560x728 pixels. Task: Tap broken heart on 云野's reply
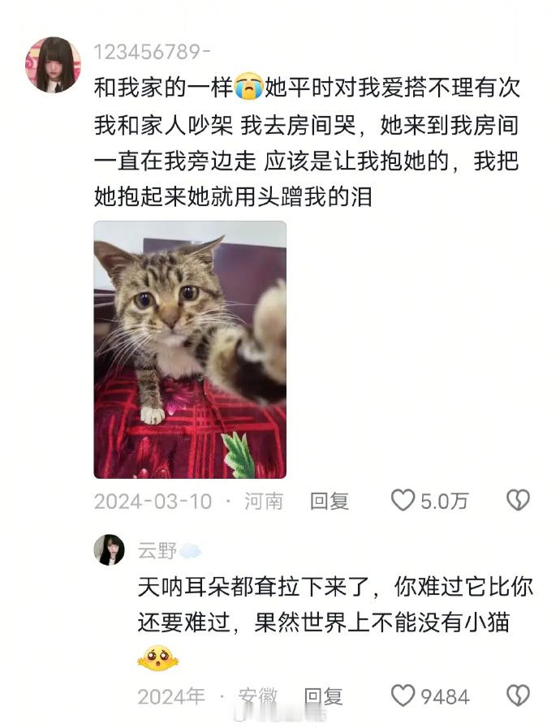[518, 696]
